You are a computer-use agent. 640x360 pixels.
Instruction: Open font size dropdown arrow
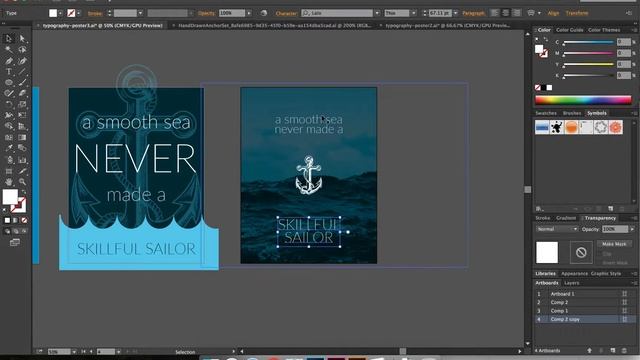(x=456, y=13)
